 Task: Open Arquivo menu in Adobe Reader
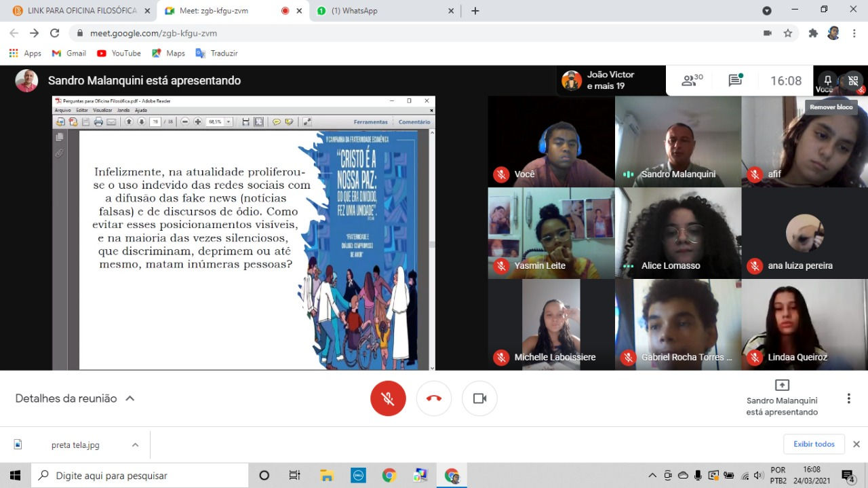(x=62, y=110)
